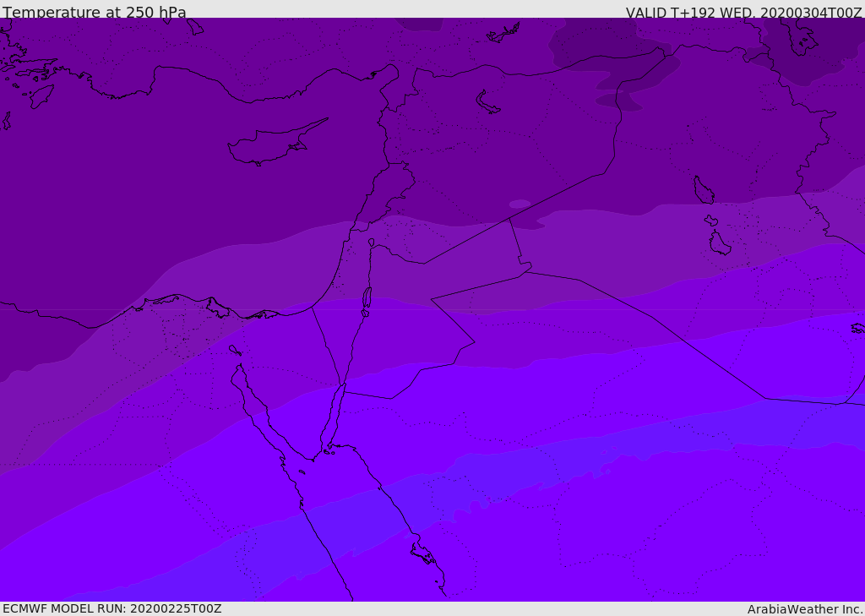Image resolution: width=865 pixels, height=616 pixels.
Task: Click the small light oval contour in eastern Syria
Action: [x=520, y=204]
